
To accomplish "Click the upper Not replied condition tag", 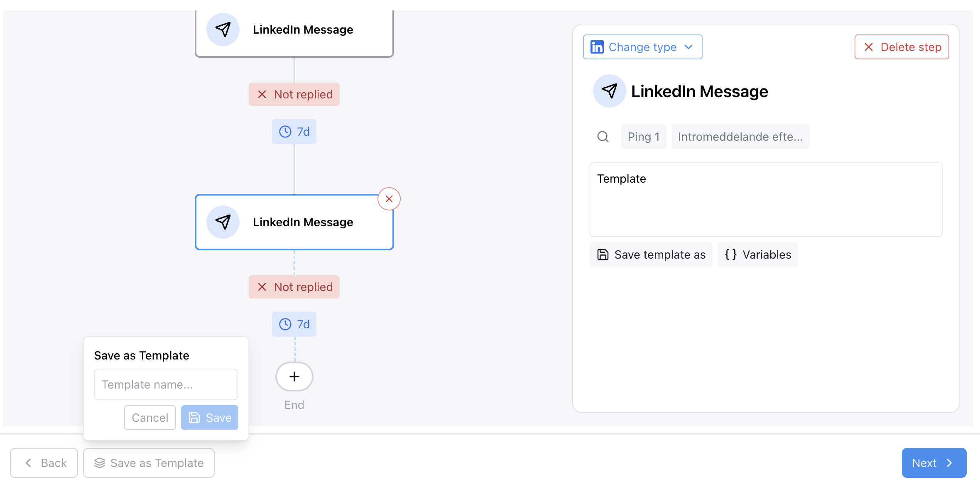I will click(x=294, y=94).
